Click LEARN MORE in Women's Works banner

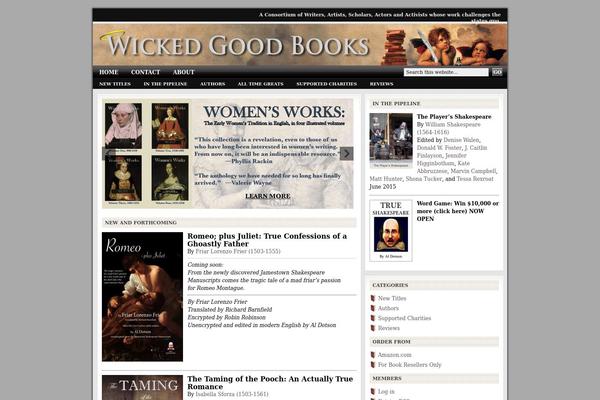[267, 196]
